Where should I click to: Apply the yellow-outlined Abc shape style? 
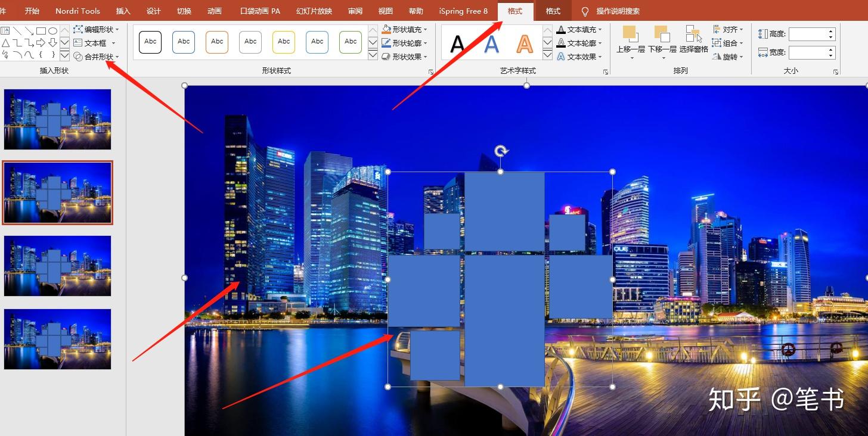284,42
